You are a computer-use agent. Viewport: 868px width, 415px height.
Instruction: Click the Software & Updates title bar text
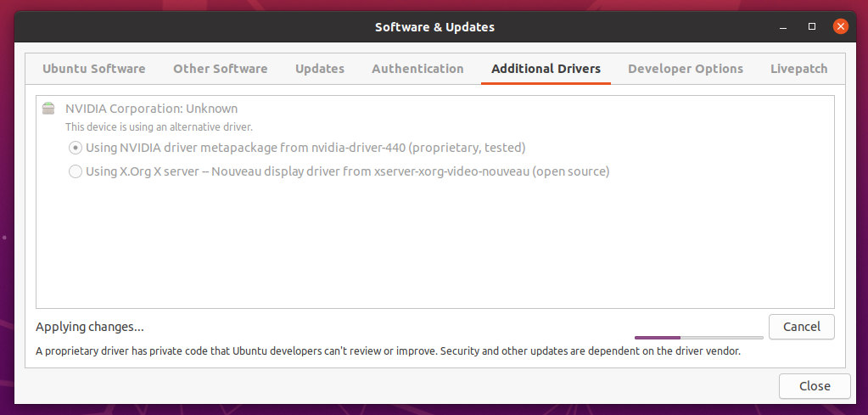(434, 26)
